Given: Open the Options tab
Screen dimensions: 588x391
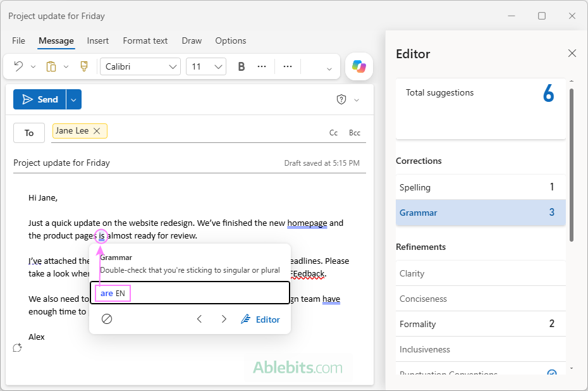Looking at the screenshot, I should point(231,40).
